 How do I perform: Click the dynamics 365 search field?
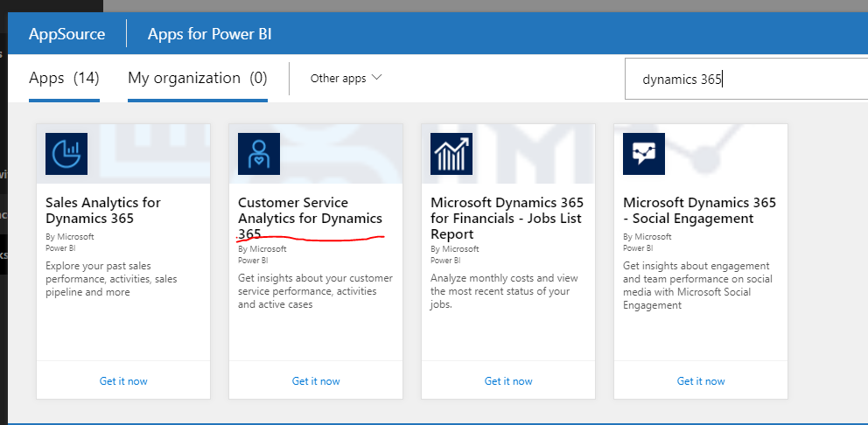[744, 80]
